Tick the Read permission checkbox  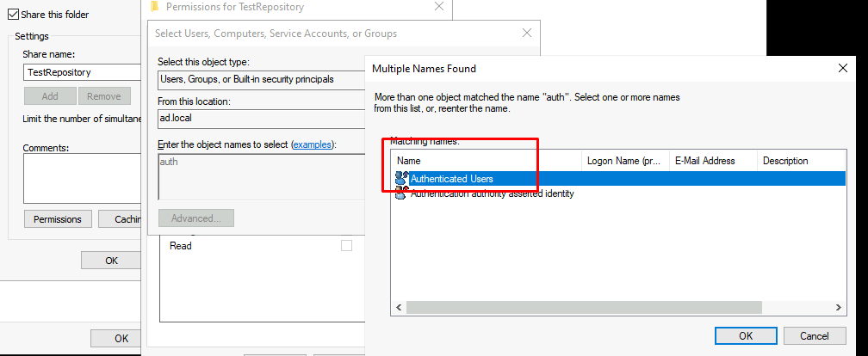click(x=346, y=246)
